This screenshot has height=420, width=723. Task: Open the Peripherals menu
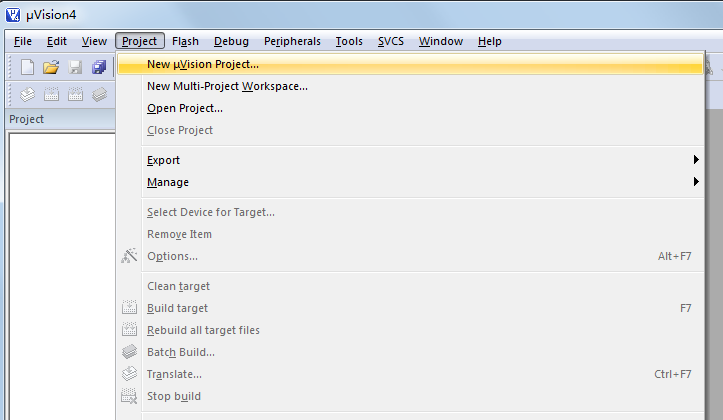click(x=292, y=41)
